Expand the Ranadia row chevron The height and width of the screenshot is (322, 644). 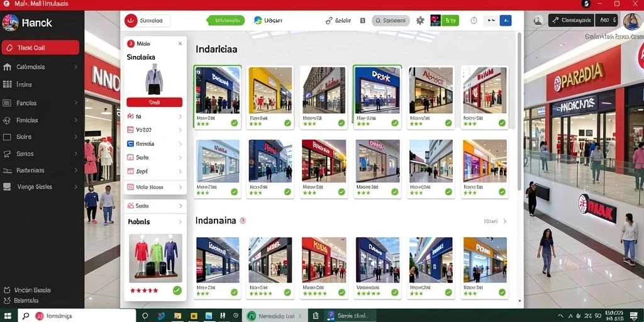point(180,144)
